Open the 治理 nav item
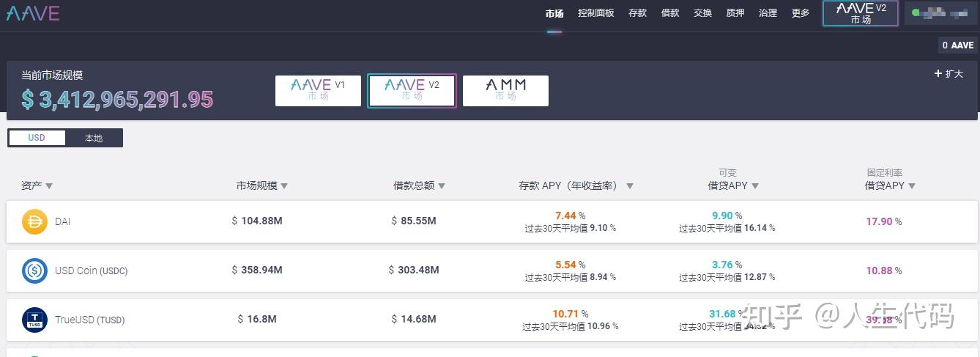The image size is (980, 357). point(768,13)
